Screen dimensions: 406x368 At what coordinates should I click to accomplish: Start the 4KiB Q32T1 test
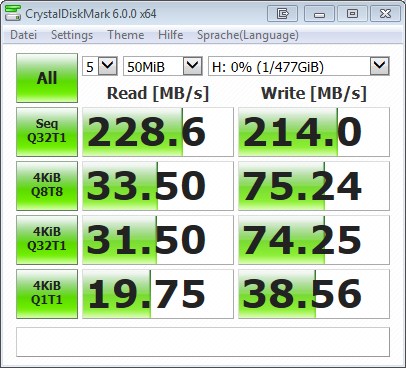click(x=47, y=240)
